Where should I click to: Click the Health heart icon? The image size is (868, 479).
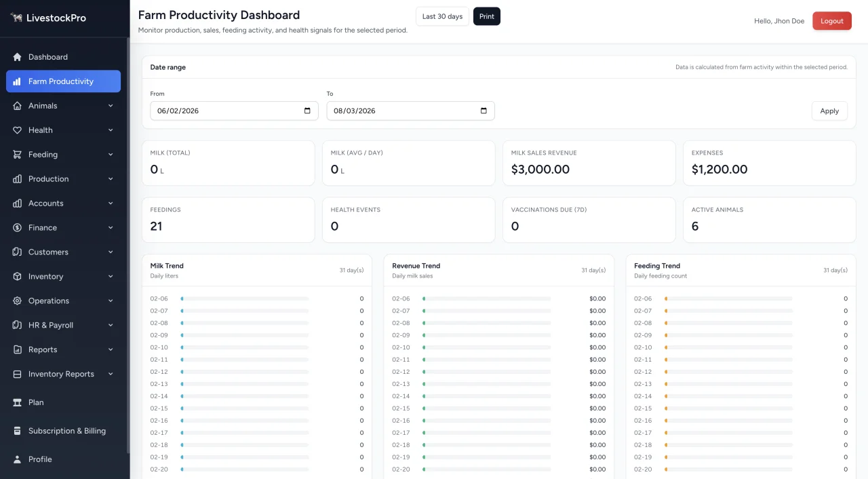click(17, 130)
